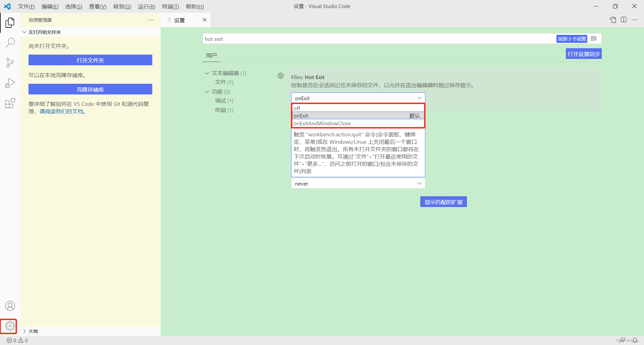This screenshot has width=644, height=345.
Task: Close the onExit Hot Exit dropdown
Action: [358, 98]
